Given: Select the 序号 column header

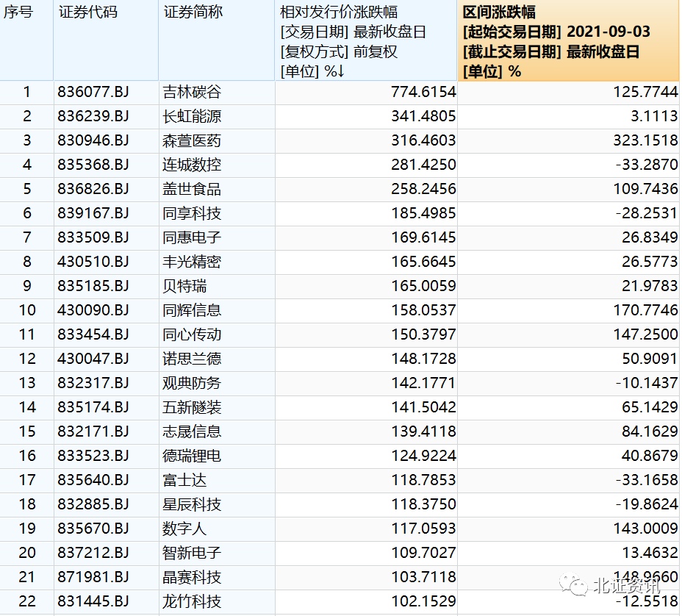Looking at the screenshot, I should coord(19,12).
